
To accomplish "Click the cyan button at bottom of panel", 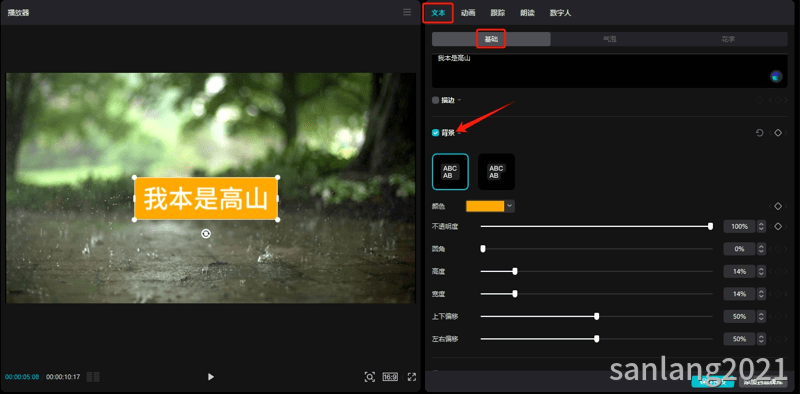I will [713, 382].
